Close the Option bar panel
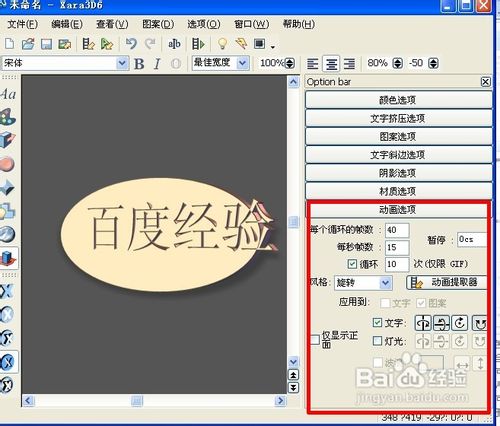 pos(486,82)
